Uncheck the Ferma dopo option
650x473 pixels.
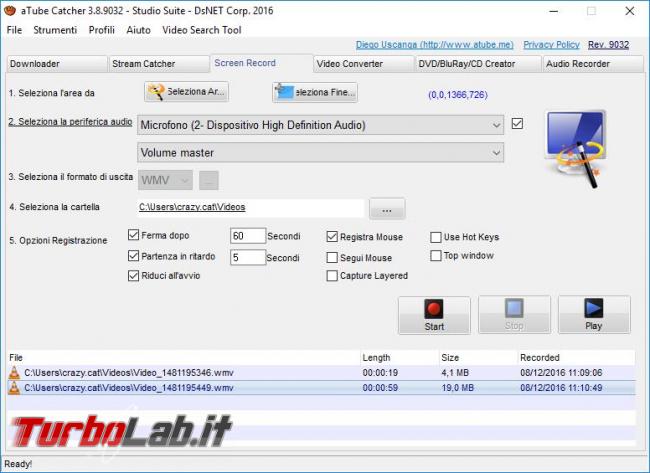[133, 235]
